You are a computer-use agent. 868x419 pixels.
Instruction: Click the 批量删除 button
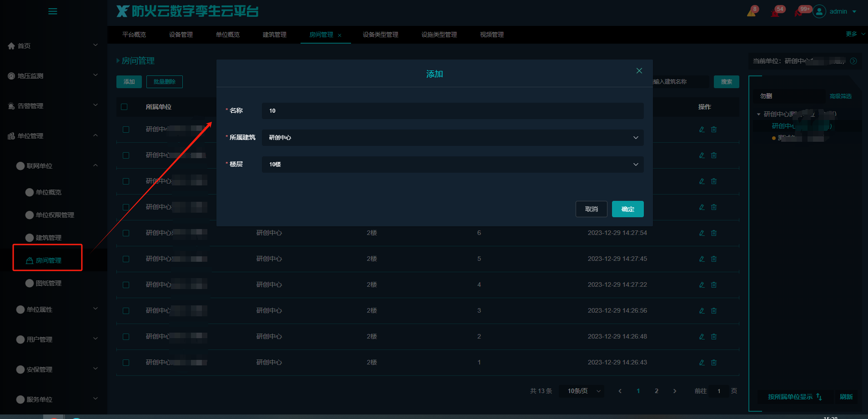click(165, 82)
